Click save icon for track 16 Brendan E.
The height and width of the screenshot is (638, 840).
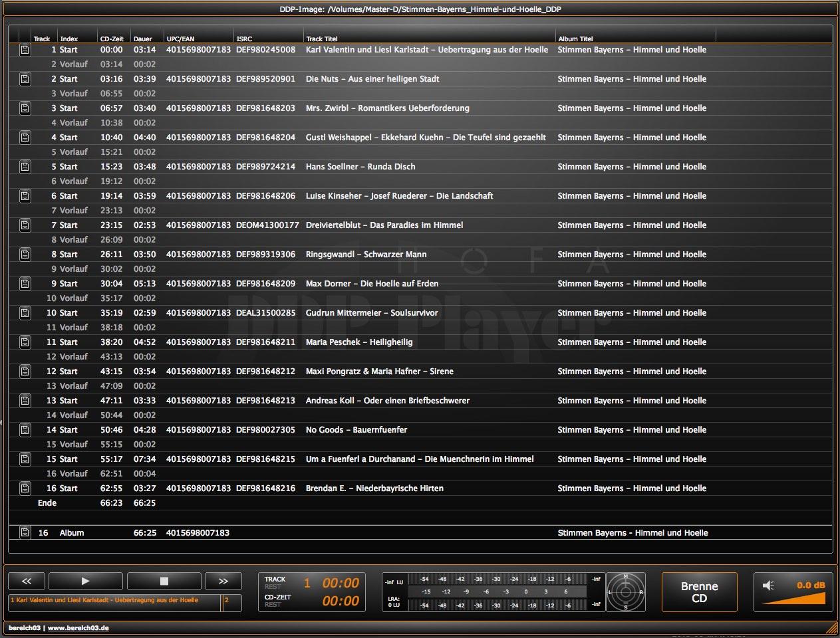pos(25,488)
